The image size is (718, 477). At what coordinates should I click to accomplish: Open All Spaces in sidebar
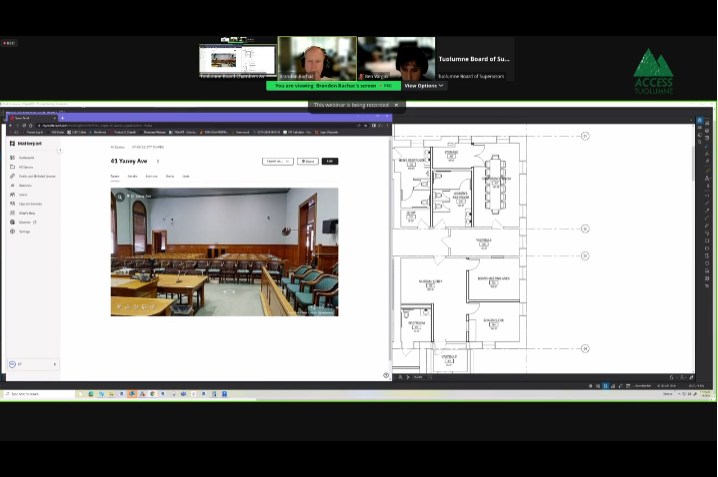click(x=26, y=167)
